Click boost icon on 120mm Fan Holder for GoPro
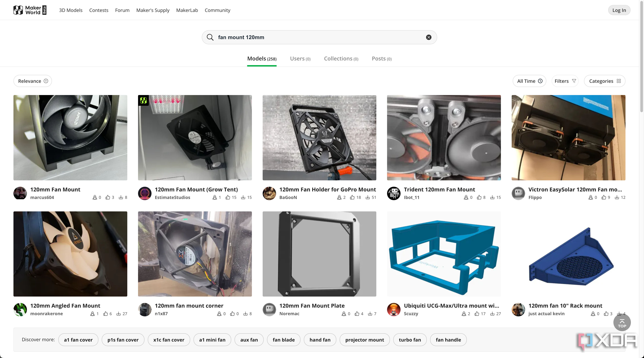 pos(339,197)
